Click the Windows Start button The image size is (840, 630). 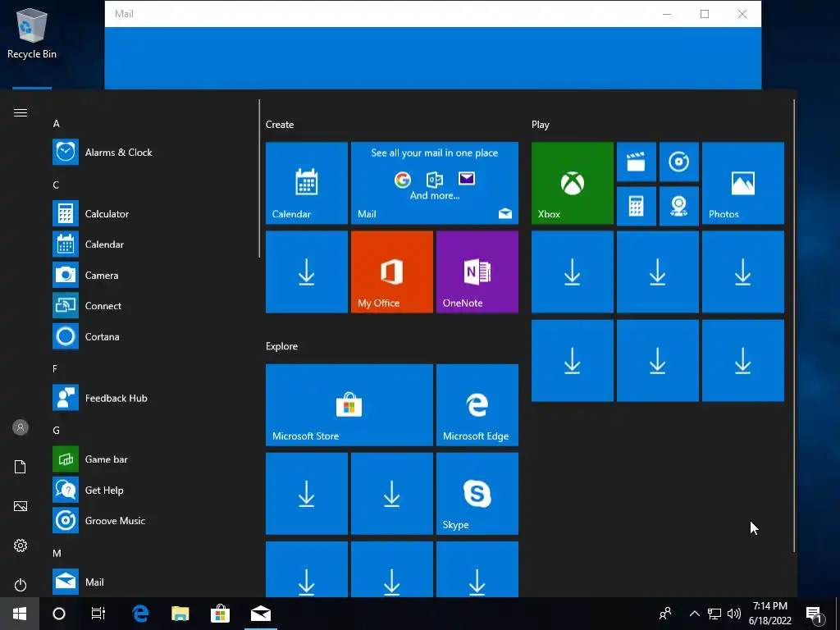pyautogui.click(x=20, y=614)
